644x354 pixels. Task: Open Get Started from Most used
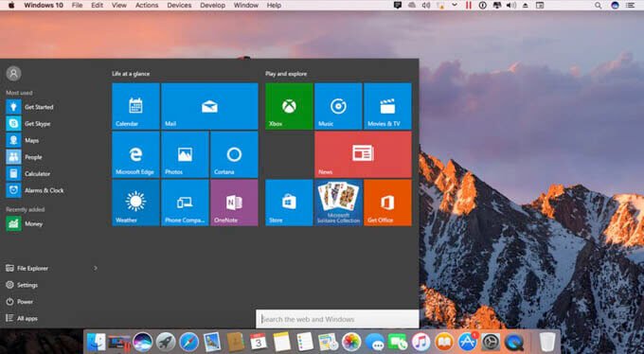point(29,107)
